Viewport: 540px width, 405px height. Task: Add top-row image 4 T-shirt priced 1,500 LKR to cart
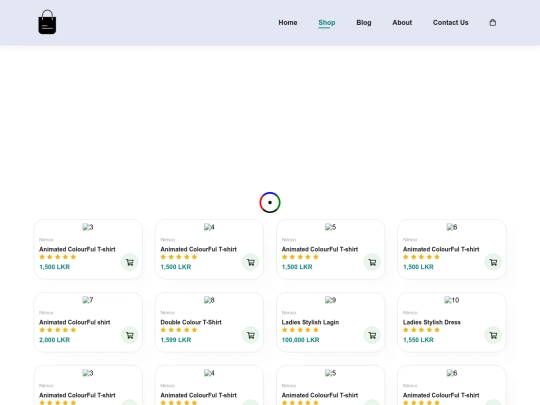point(251,262)
